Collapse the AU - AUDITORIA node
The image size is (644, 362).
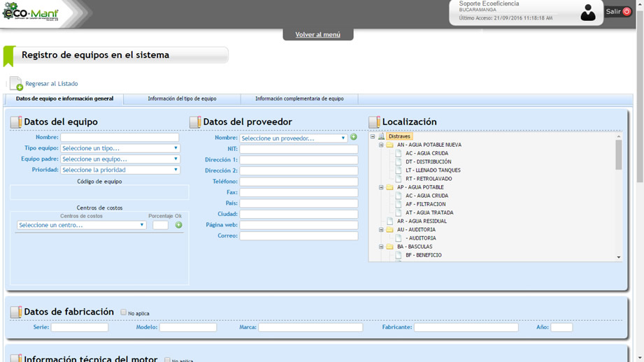(381, 230)
